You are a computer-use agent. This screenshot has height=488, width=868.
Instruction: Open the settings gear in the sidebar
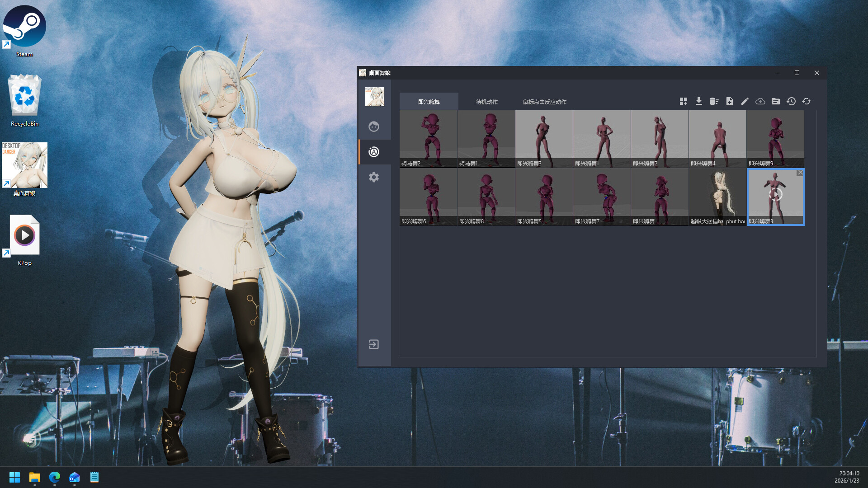point(373,177)
